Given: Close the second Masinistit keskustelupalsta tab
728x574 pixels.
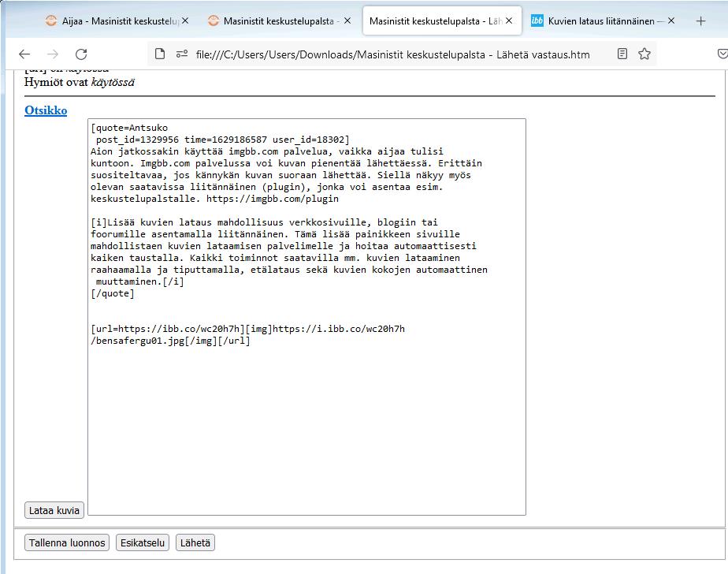Looking at the screenshot, I should (347, 21).
